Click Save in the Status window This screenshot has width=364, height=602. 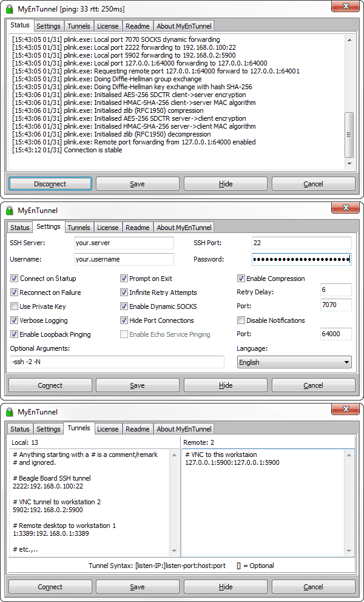pyautogui.click(x=138, y=184)
